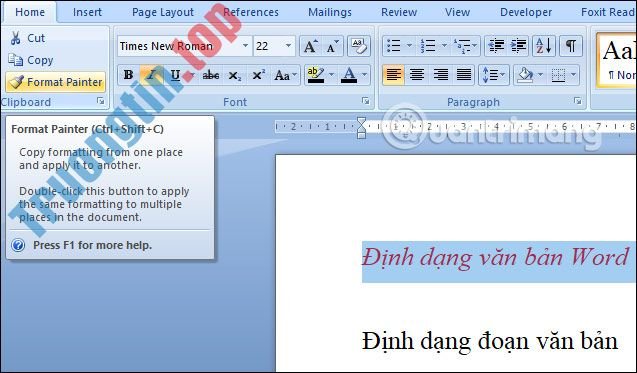The height and width of the screenshot is (373, 637).
Task: Apply font color
Action: click(349, 75)
